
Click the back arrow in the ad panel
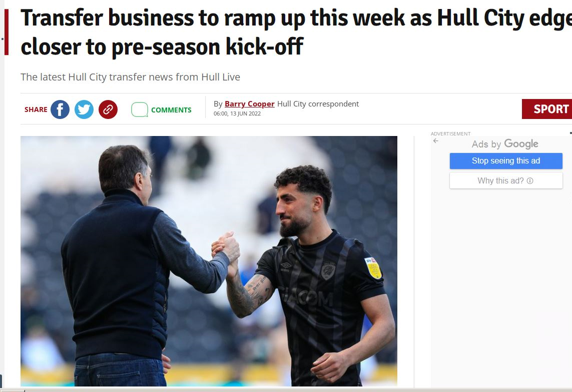coord(435,140)
